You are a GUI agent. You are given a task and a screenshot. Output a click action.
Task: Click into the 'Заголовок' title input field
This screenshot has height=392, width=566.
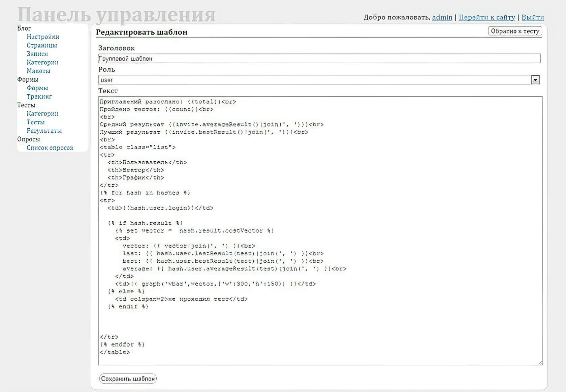(319, 59)
